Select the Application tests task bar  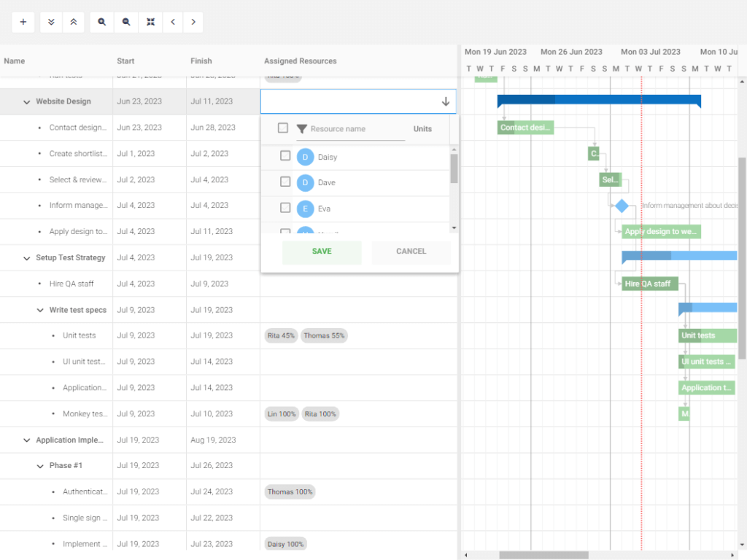point(706,388)
